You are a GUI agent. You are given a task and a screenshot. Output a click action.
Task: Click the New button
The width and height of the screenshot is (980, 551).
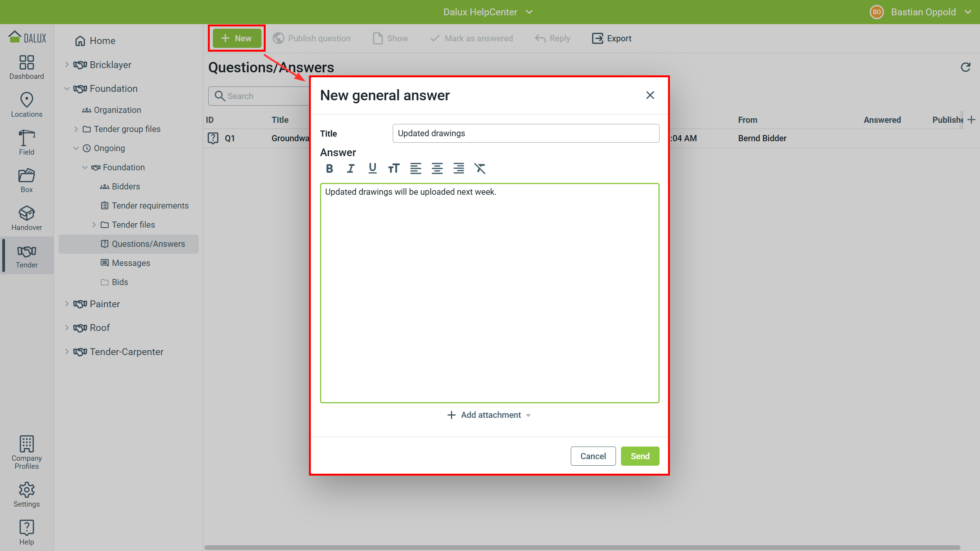coord(237,38)
